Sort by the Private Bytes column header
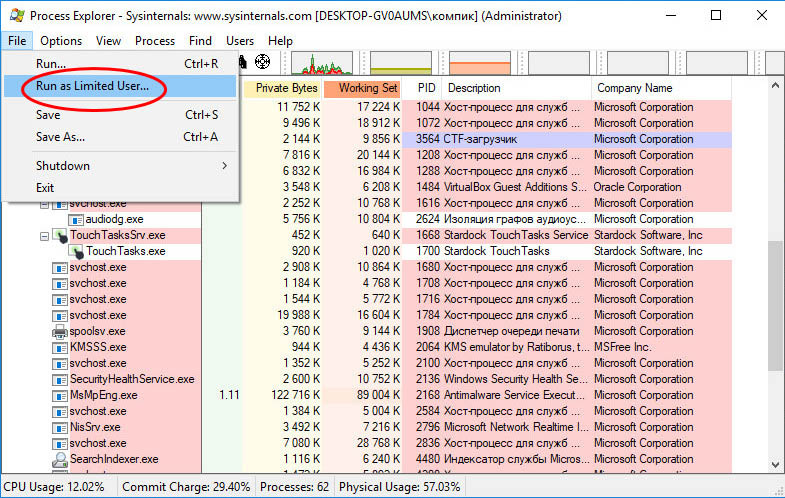This screenshot has height=498, width=785. [283, 88]
